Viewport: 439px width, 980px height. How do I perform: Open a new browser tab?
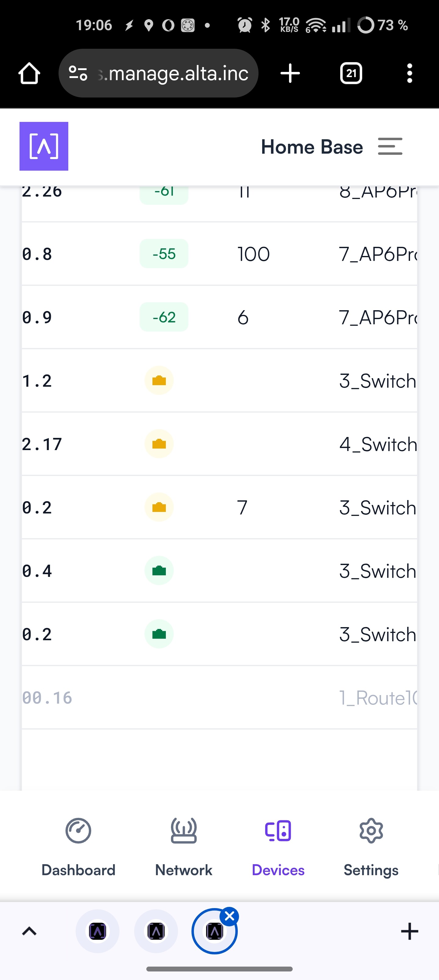[x=290, y=73]
